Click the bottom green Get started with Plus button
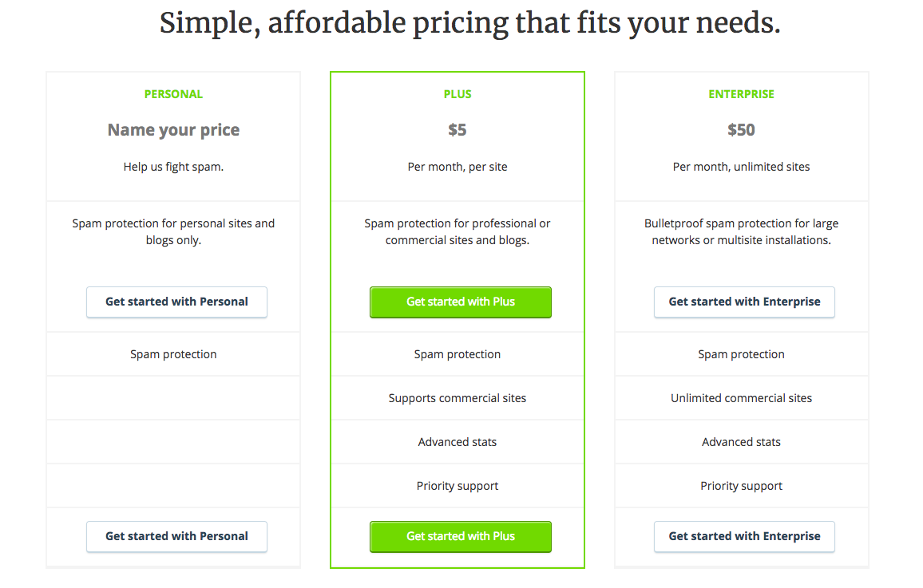 pyautogui.click(x=461, y=537)
